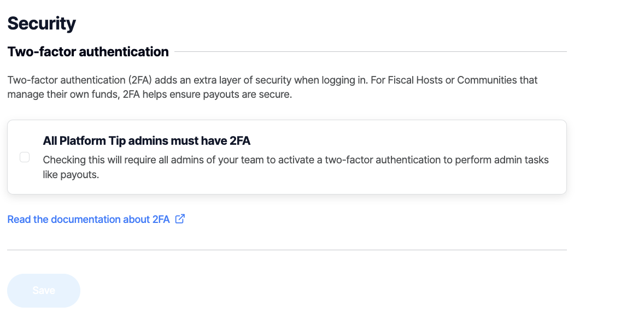Click the external link icon beside documentation link

tap(180, 219)
